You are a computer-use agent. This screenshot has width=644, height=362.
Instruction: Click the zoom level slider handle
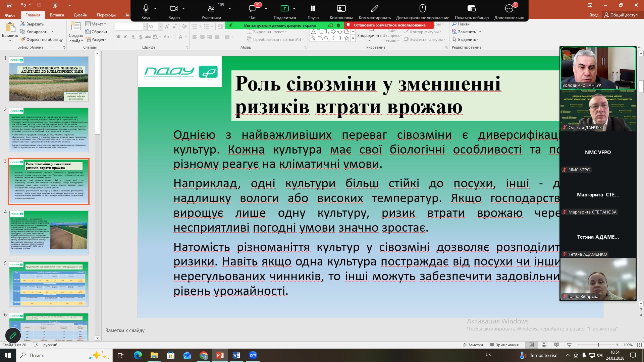click(x=598, y=345)
